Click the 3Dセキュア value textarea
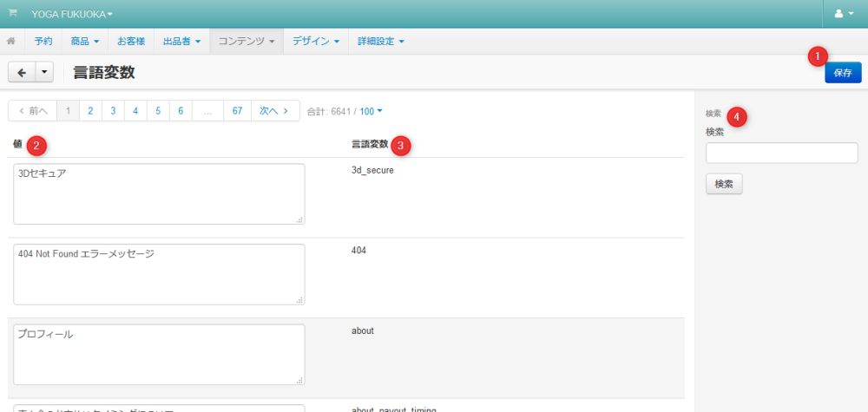Viewport: 868px width, 412px height. tap(159, 194)
